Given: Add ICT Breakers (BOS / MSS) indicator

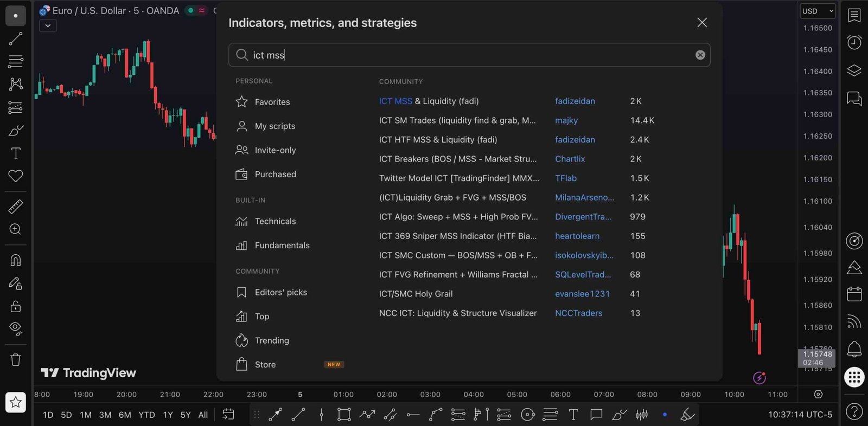Looking at the screenshot, I should (x=458, y=159).
